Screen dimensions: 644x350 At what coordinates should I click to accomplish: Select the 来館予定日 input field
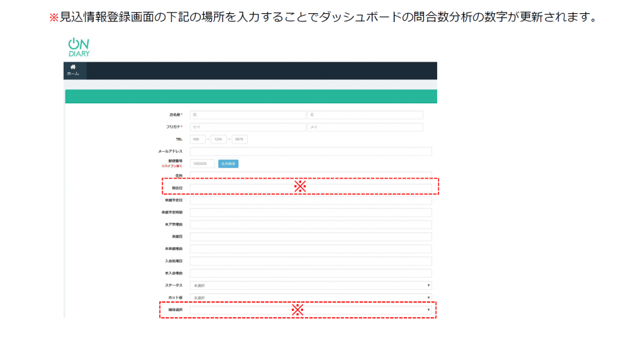tap(311, 200)
